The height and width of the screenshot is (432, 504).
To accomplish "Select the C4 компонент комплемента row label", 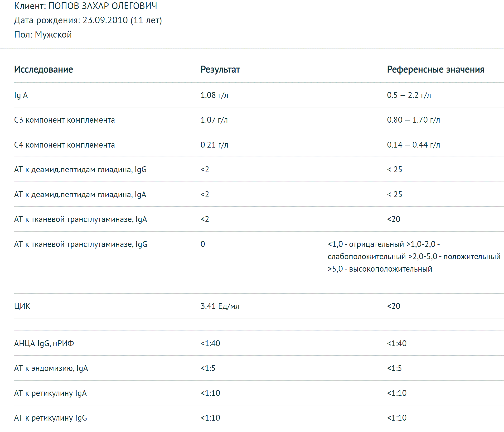I will coord(64,145).
